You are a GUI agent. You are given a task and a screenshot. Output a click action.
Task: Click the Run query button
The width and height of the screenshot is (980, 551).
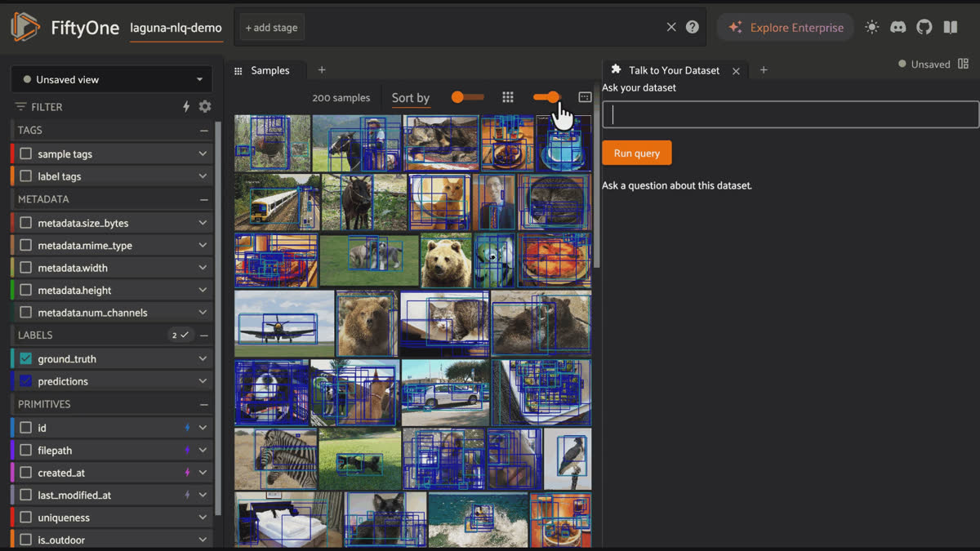pos(637,153)
